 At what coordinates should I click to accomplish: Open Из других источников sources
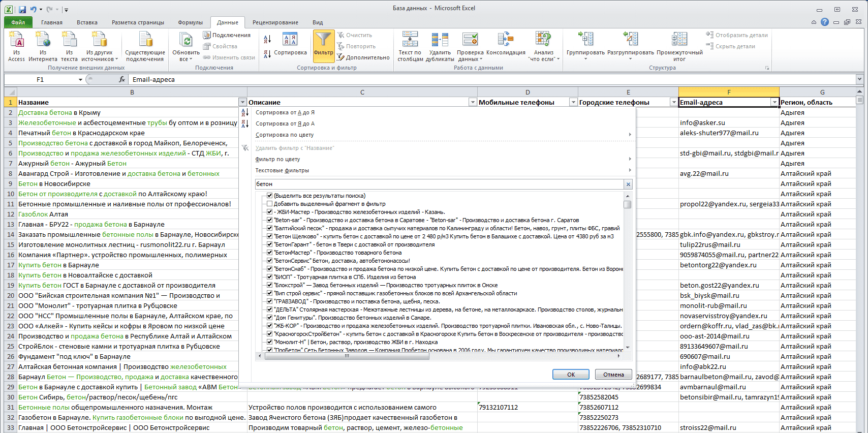click(x=100, y=46)
